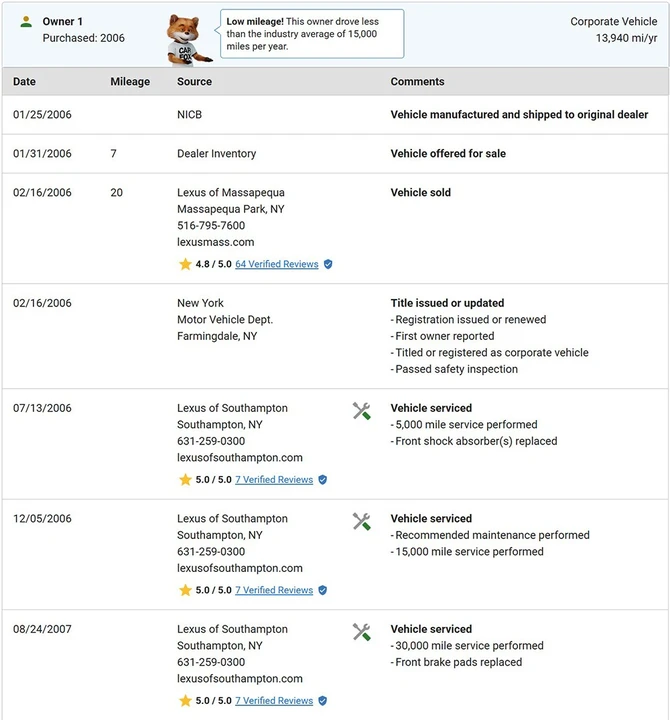Click the verified shield badge in the 12/05/2006 row

pos(323,590)
